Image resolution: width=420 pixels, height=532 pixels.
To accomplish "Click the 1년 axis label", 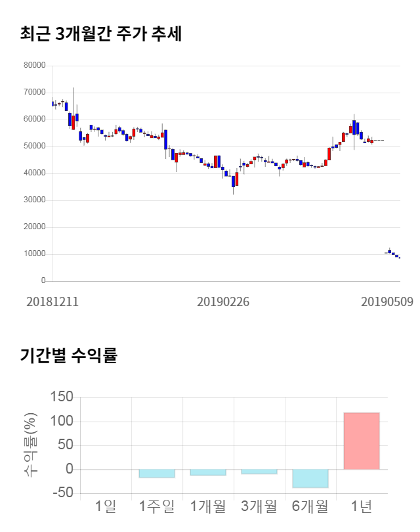I will coord(362,506).
